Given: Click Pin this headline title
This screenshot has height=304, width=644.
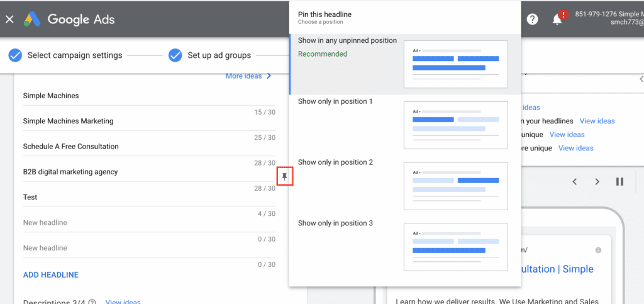Looking at the screenshot, I should point(325,14).
